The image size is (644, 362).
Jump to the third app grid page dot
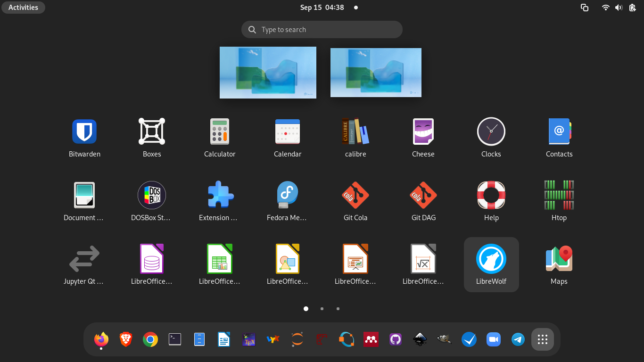pos(338,309)
